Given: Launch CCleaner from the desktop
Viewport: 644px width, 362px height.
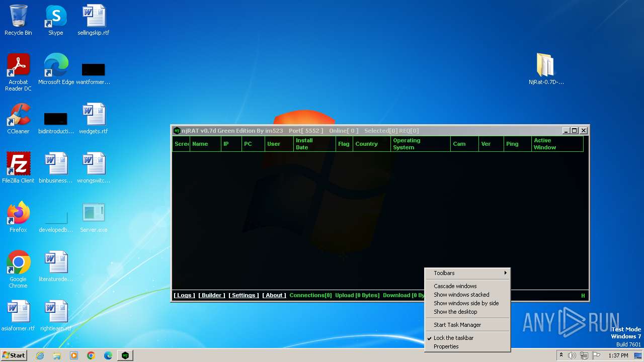Looking at the screenshot, I should point(18,118).
